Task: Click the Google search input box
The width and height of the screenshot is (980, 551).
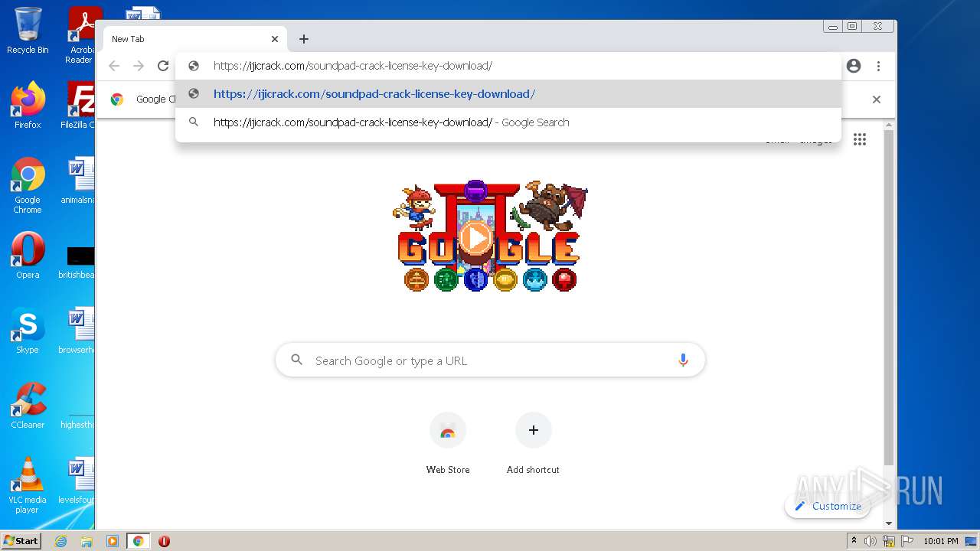Action: click(490, 360)
